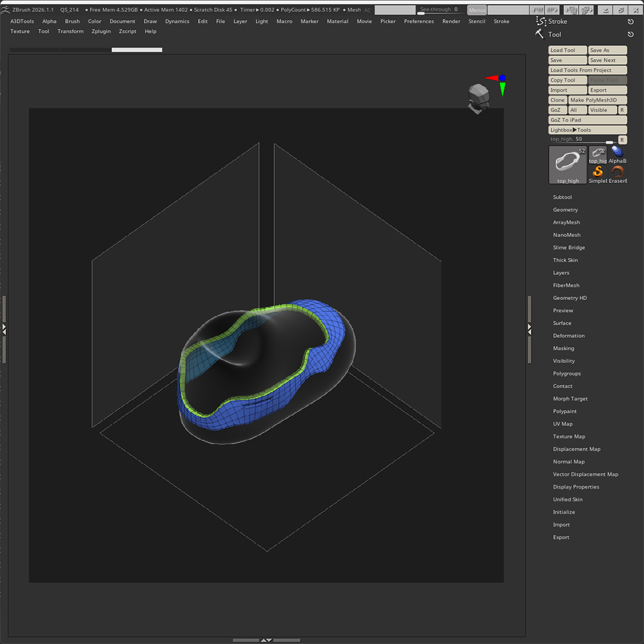
Task: Click the red axis cone on the XYZ gizmo
Action: point(491,77)
